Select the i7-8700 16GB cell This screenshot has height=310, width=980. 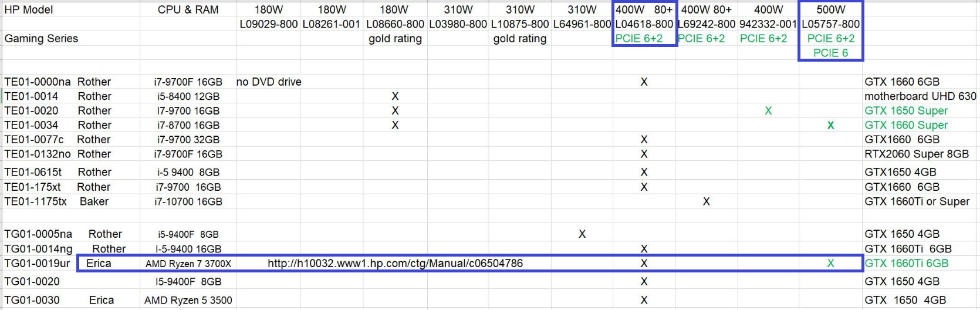(188, 125)
